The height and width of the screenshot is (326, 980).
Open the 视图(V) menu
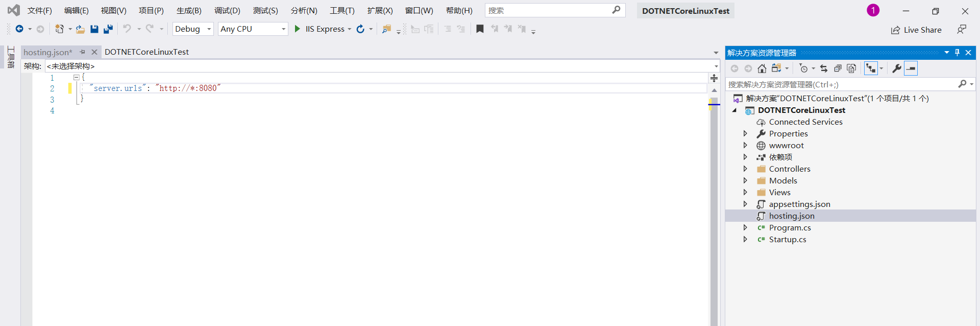pos(113,10)
